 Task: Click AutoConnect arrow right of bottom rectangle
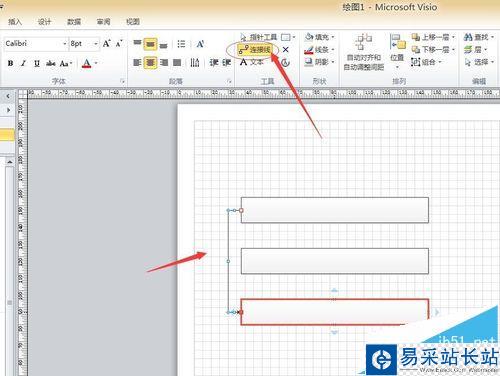coord(437,312)
